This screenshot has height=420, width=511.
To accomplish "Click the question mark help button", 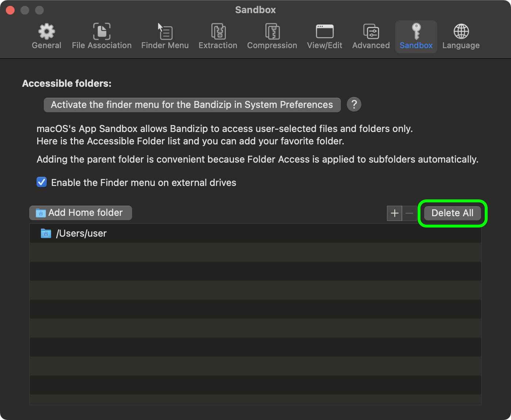I will [354, 105].
